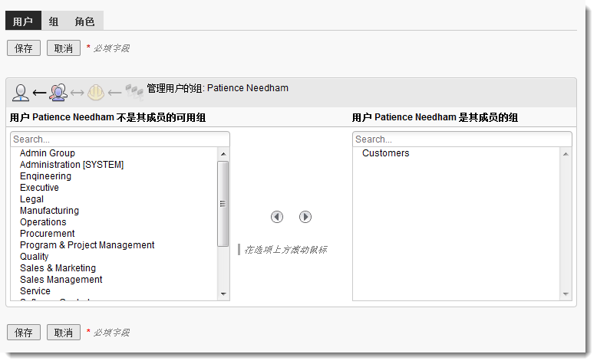This screenshot has height=364, width=597.
Task: Click the available groups scrollbar thumb
Action: click(x=223, y=204)
